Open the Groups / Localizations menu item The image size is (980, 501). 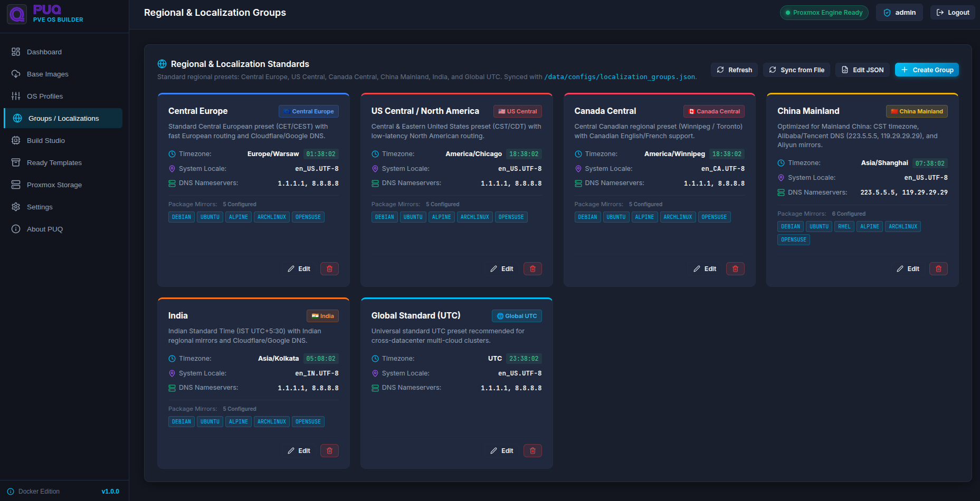pyautogui.click(x=63, y=118)
